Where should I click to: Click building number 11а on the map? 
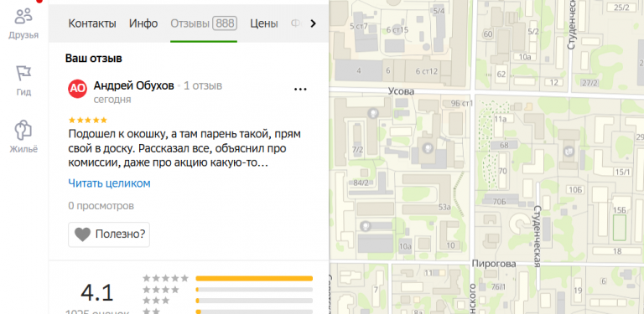[x=501, y=119]
